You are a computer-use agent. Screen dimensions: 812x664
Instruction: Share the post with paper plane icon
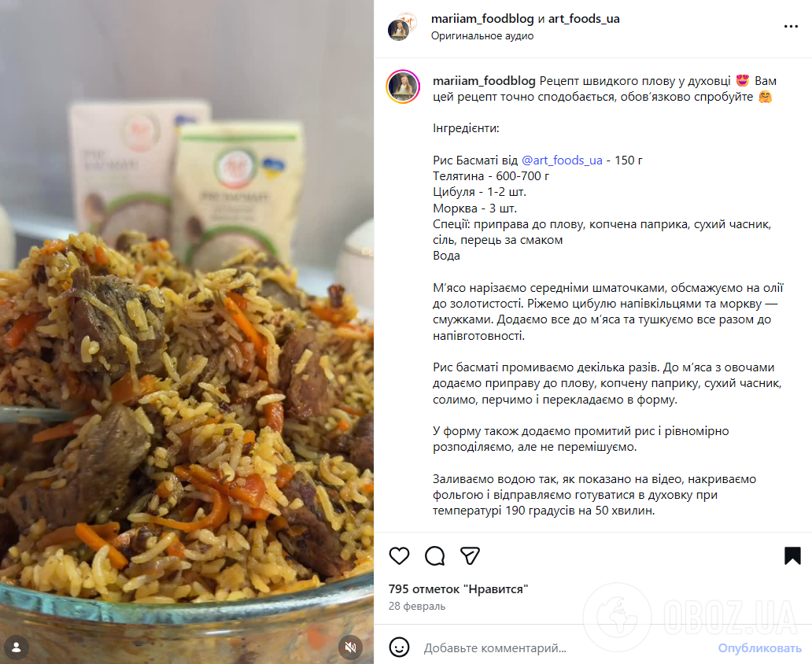470,555
